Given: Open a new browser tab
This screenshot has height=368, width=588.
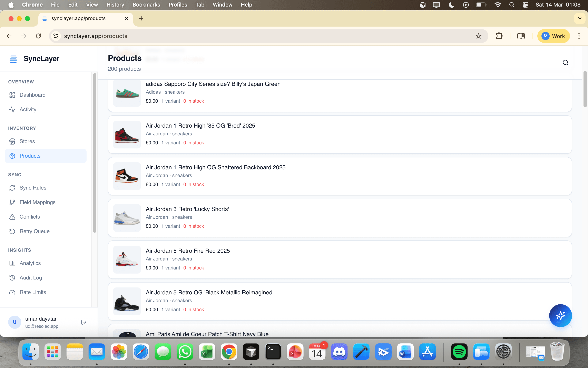Looking at the screenshot, I should coord(141,18).
